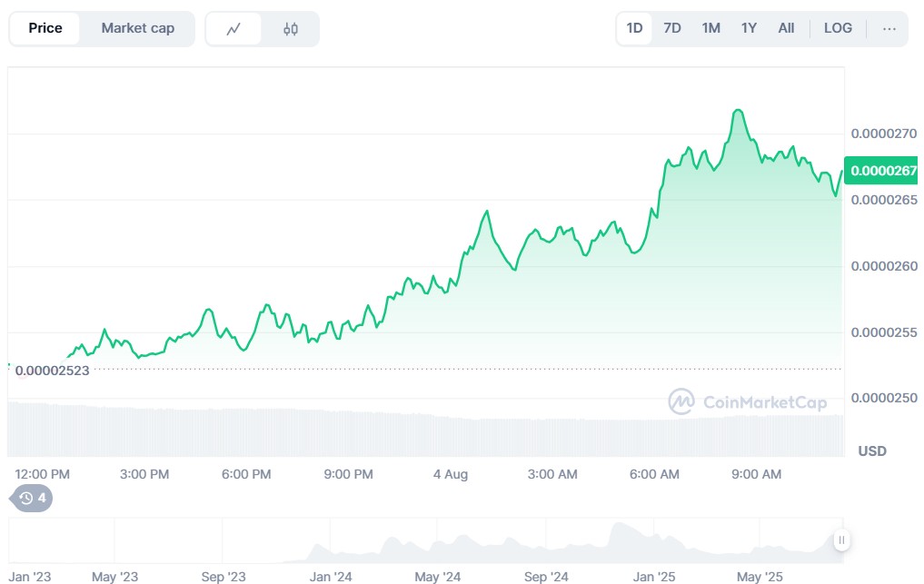Switch to 7D time range
The height and width of the screenshot is (584, 924).
click(672, 28)
